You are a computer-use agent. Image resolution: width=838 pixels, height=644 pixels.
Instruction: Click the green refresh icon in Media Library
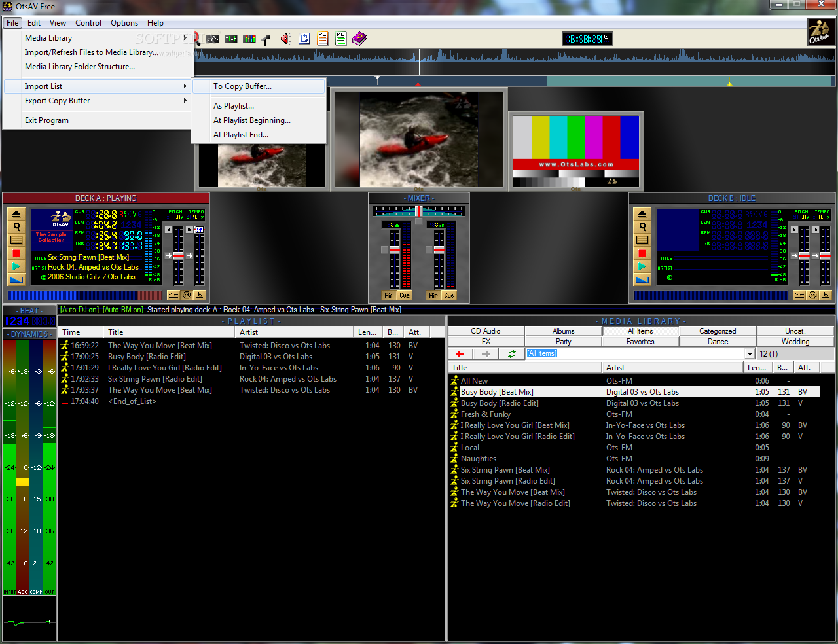[511, 353]
